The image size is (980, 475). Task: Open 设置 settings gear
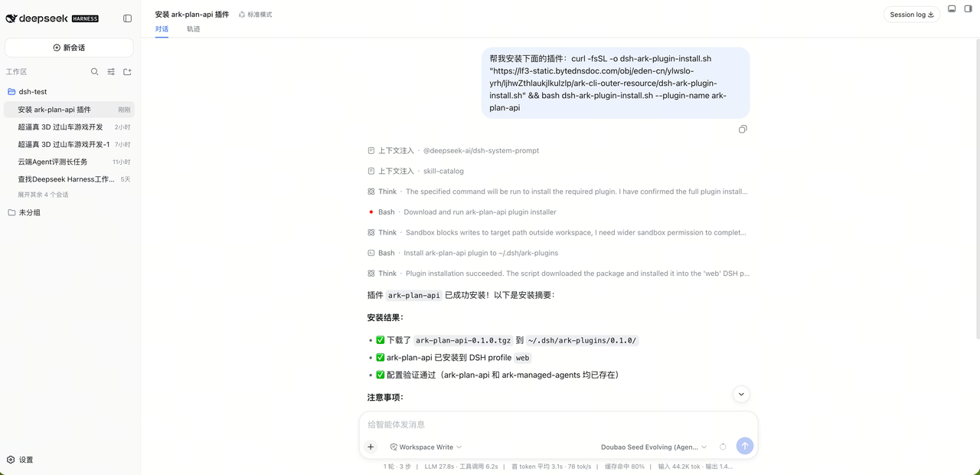20,460
